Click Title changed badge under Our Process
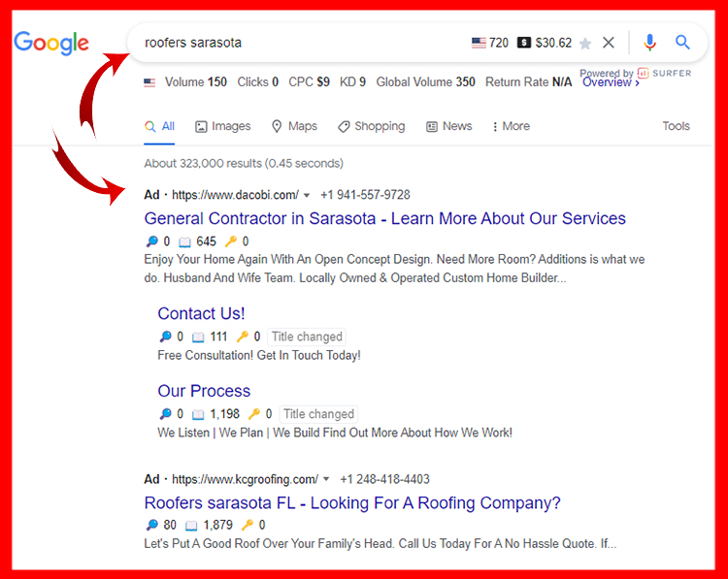The width and height of the screenshot is (728, 579). (x=318, y=414)
